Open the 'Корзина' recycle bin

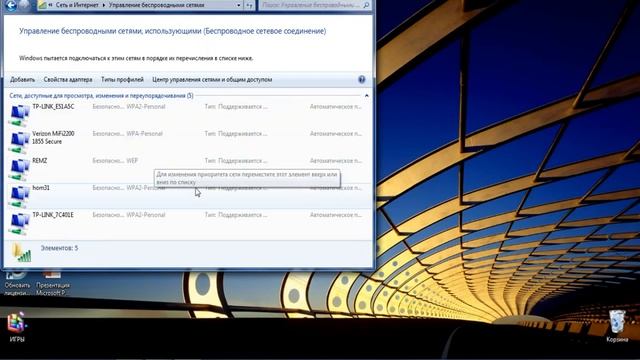coord(617,326)
